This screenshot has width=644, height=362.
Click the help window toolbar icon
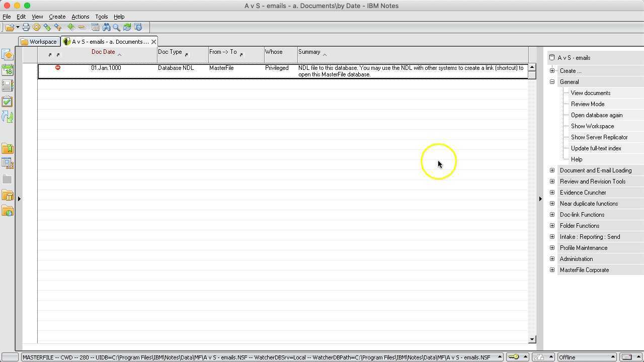pyautogui.click(x=138, y=27)
